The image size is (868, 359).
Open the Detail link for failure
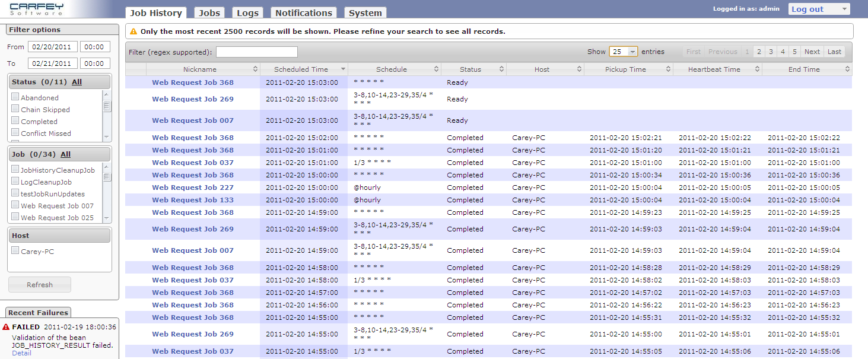coord(21,353)
